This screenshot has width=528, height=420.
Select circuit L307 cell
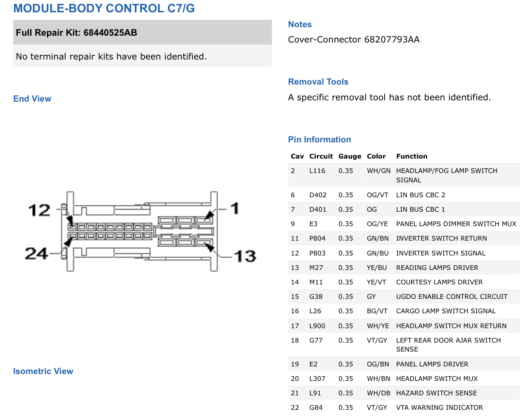click(317, 379)
